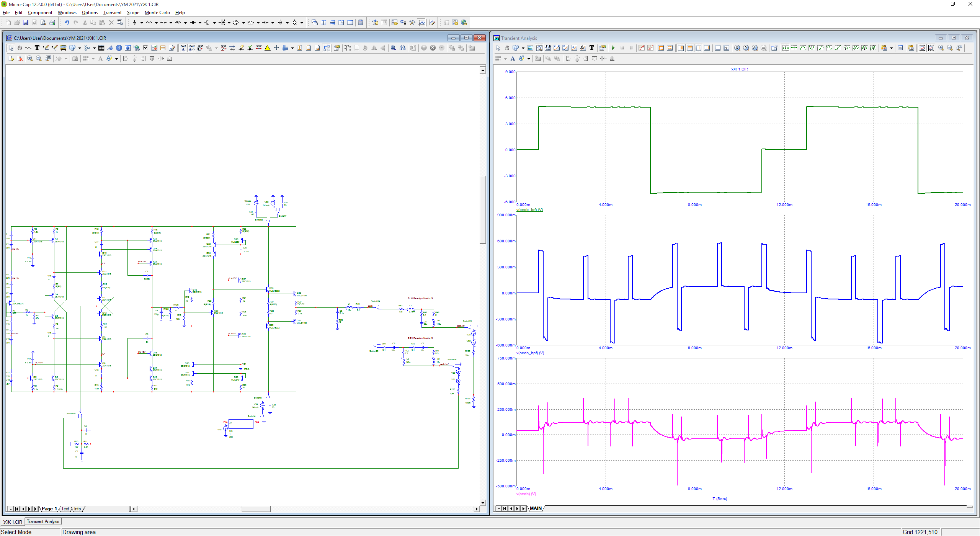Open resistor component dropdown arrow
The width and height of the screenshot is (980, 536).
pyautogui.click(x=156, y=23)
